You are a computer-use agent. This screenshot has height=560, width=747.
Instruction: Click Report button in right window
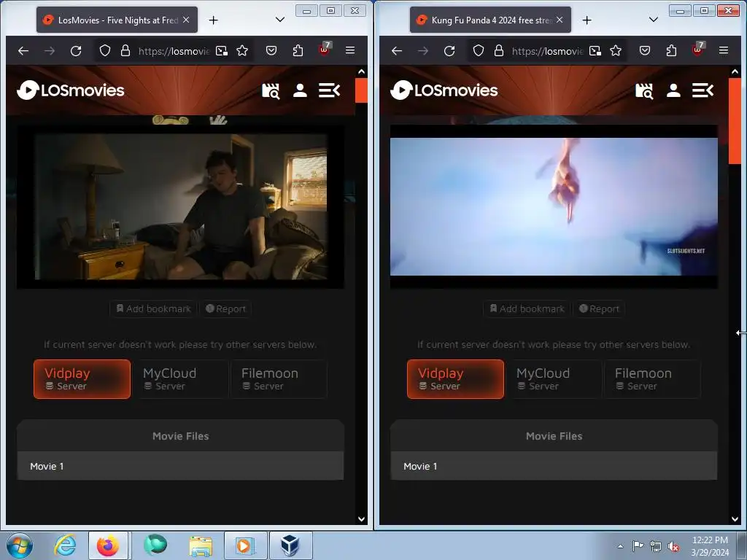[599, 308]
